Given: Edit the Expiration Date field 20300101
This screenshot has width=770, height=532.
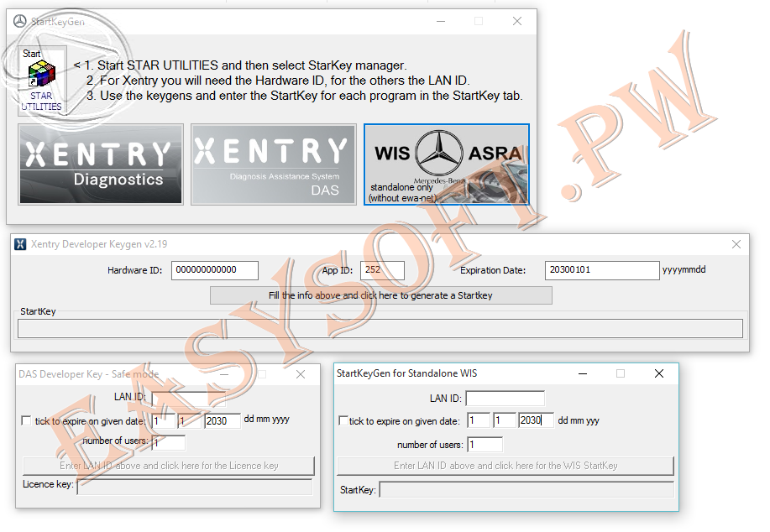Looking at the screenshot, I should pyautogui.click(x=602, y=270).
